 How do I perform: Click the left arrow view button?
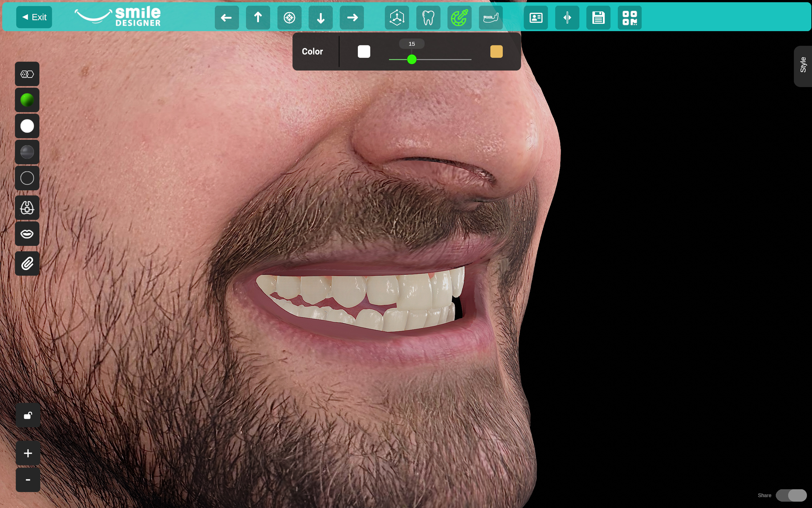(x=227, y=17)
